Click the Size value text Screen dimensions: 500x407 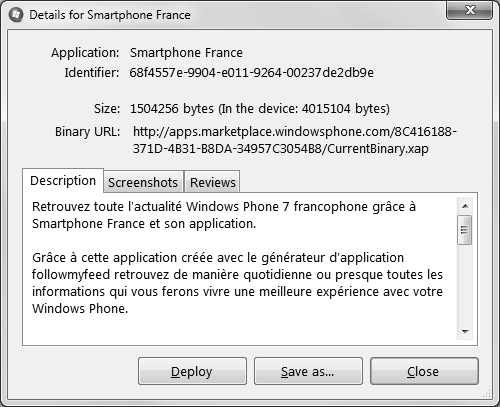(x=260, y=109)
